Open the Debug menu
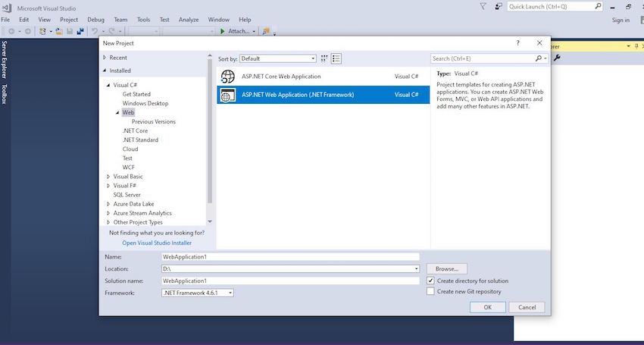 (x=95, y=19)
